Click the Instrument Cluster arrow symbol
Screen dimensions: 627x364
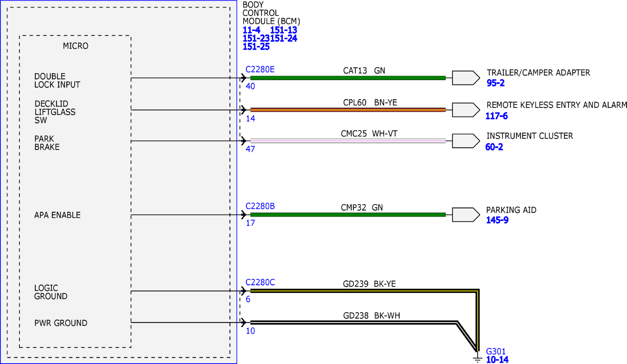pos(466,141)
